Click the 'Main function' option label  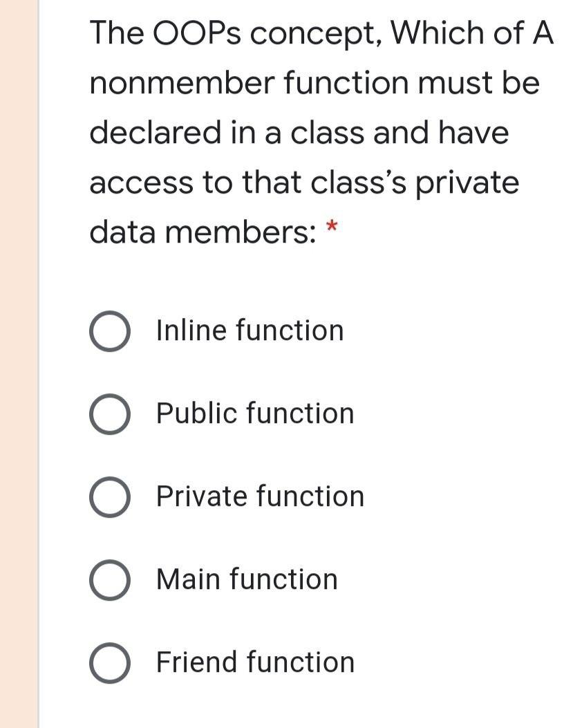click(247, 579)
